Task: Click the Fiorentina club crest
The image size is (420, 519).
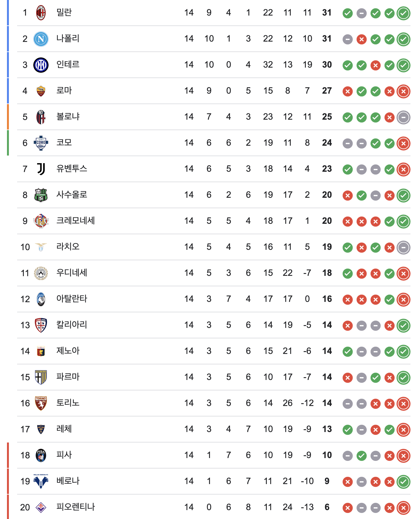Action: (x=41, y=507)
